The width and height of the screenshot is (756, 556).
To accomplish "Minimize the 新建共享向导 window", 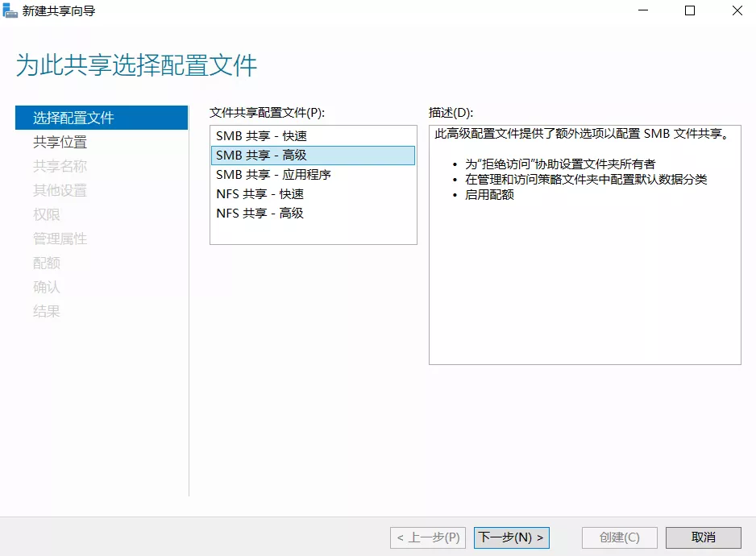I will pos(642,11).
